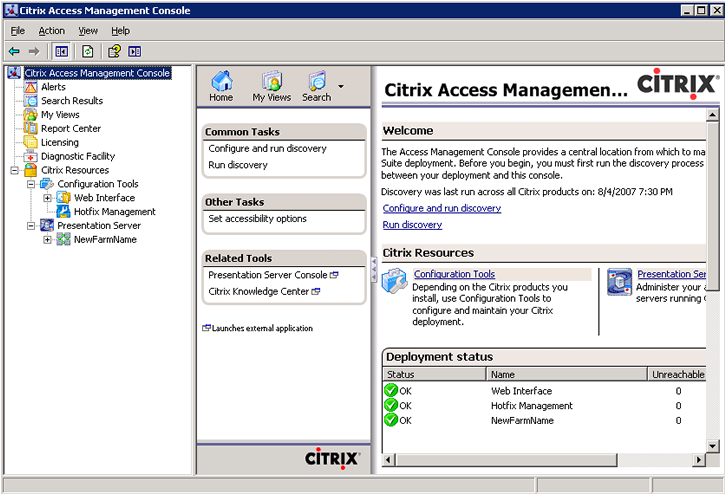
Task: Launch Presentation Server Console from Related Tools
Action: click(273, 275)
